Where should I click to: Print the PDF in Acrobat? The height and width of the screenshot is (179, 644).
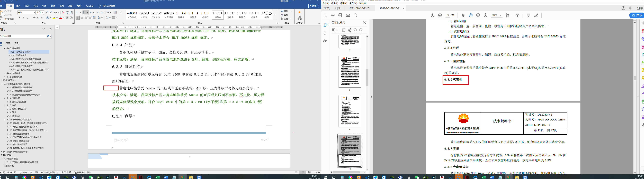pos(340,15)
